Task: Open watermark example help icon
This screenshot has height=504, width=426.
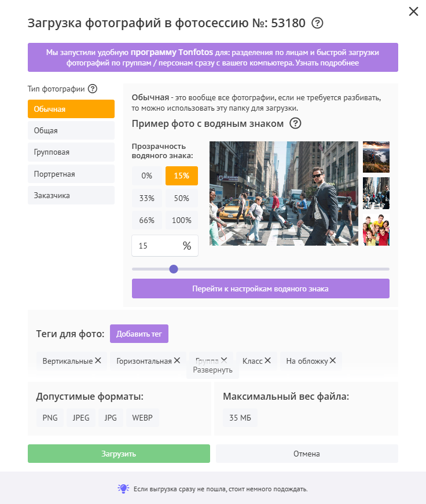Action: (296, 123)
